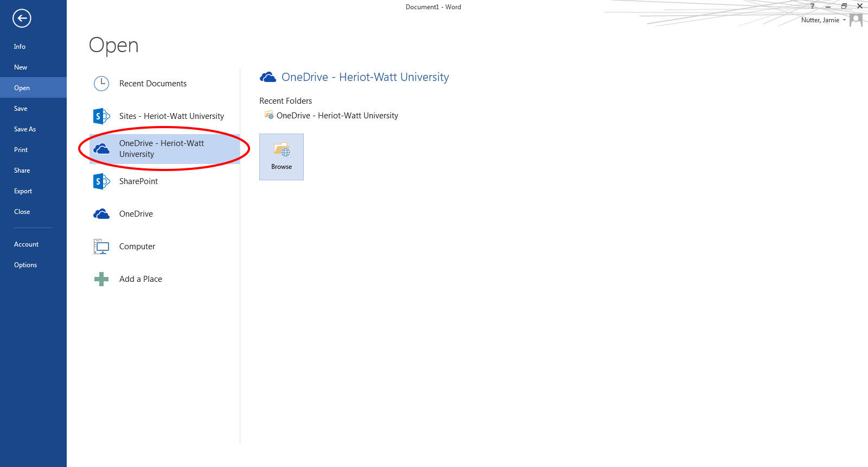Restore down the Word window
The width and height of the screenshot is (868, 467).
click(x=844, y=7)
